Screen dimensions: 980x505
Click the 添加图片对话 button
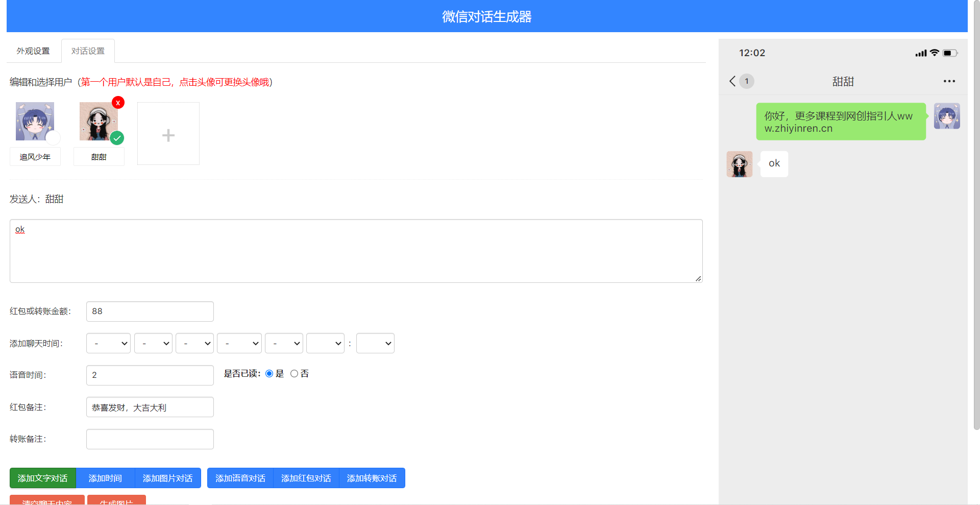[167, 478]
